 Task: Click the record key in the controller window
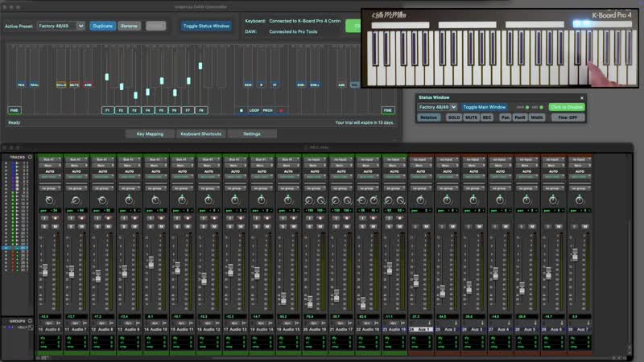pyautogui.click(x=281, y=110)
